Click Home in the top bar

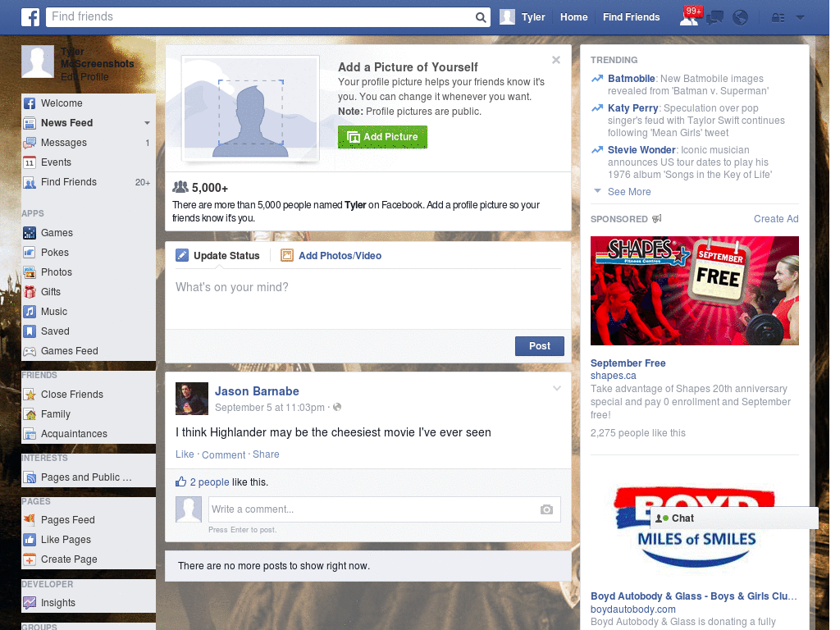tap(573, 17)
